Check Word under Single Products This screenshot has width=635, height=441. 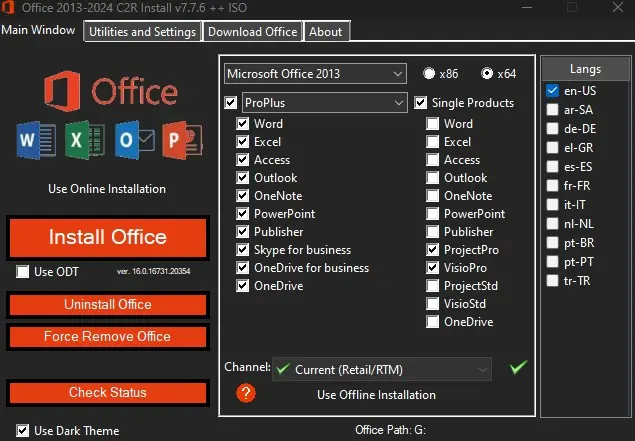point(433,124)
